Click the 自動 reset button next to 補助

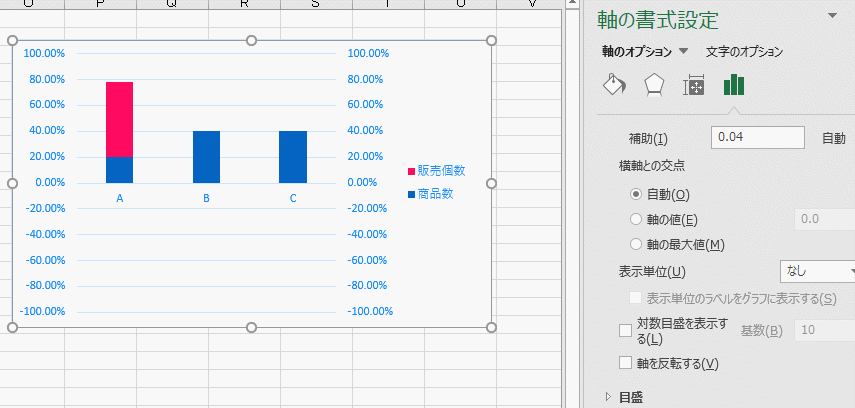pos(833,138)
